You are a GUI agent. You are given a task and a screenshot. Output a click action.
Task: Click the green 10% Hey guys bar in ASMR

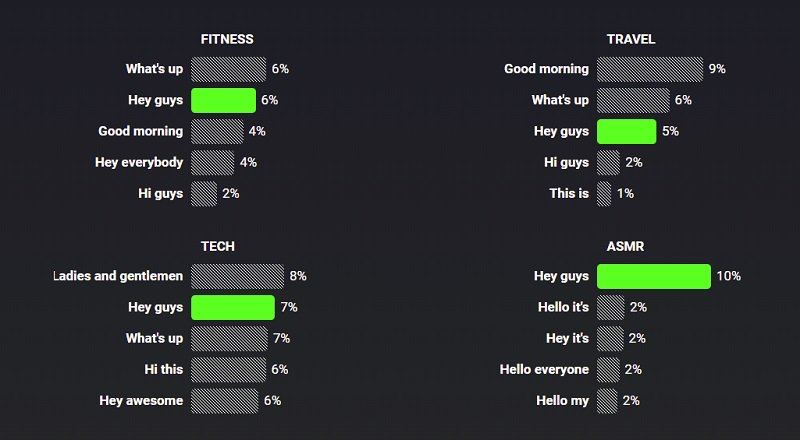(x=653, y=276)
